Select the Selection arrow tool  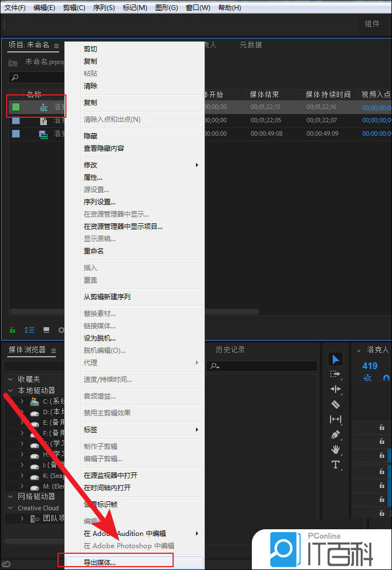coord(336,359)
